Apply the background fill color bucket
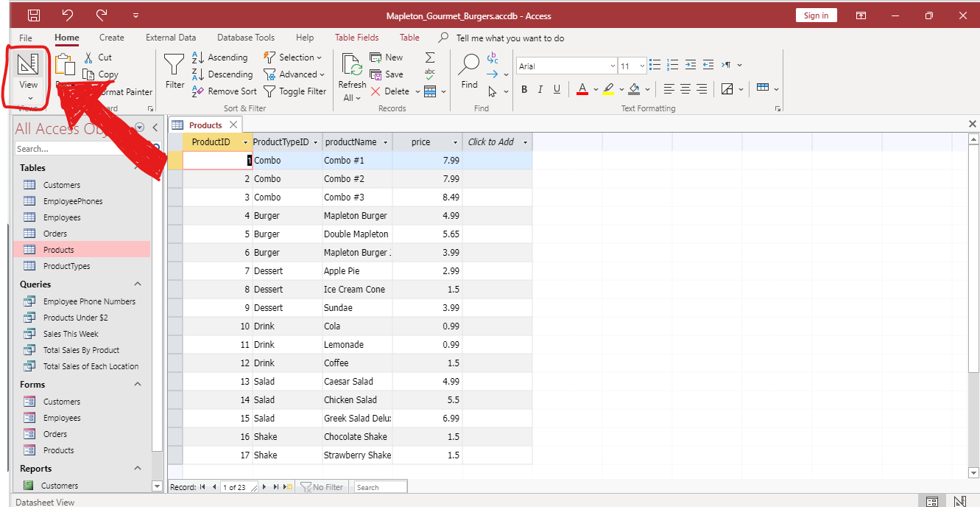Screen dimensions: 980x507 pyautogui.click(x=634, y=89)
